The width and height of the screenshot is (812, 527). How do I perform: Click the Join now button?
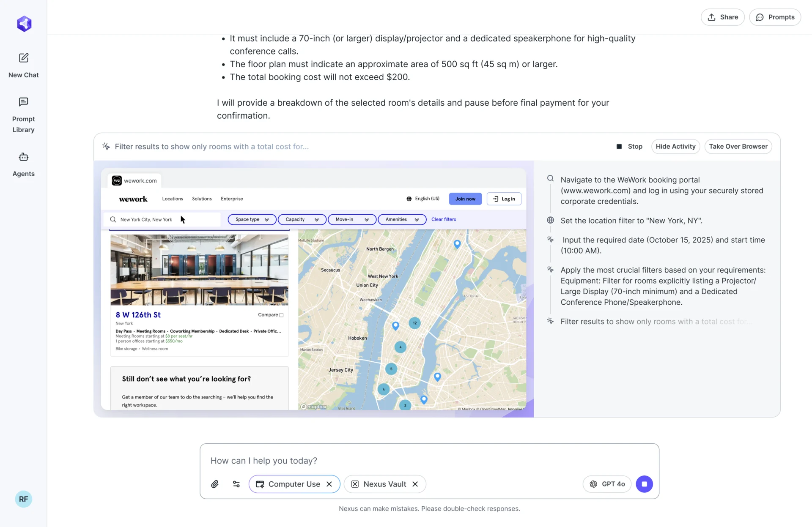click(465, 199)
